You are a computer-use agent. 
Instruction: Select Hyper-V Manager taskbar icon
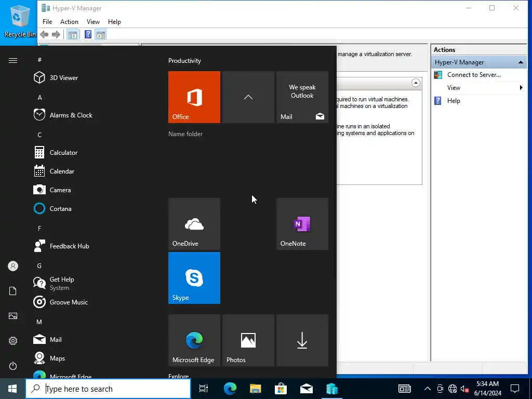click(332, 389)
